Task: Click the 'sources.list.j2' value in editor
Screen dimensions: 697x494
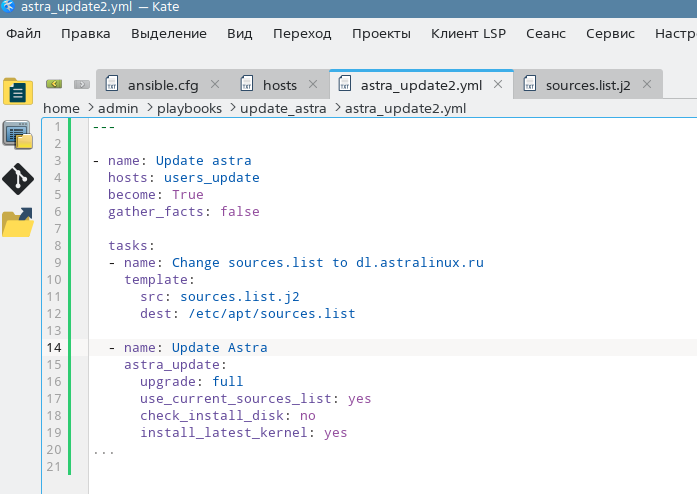Action: (240, 297)
